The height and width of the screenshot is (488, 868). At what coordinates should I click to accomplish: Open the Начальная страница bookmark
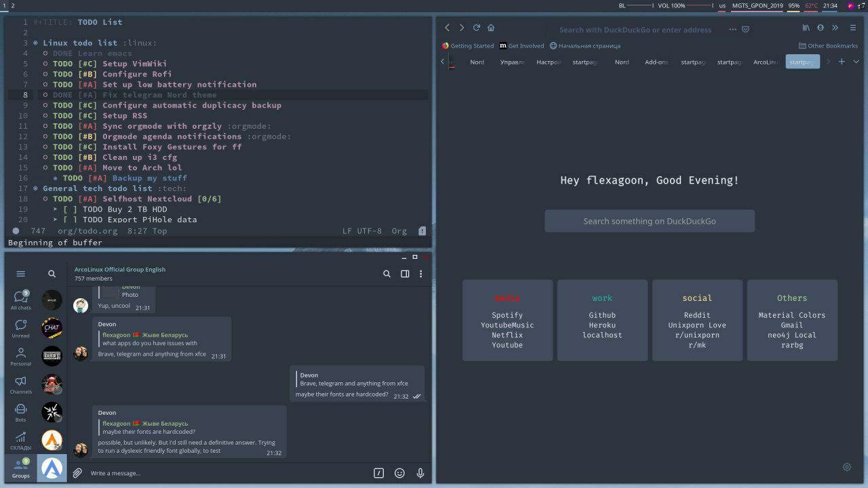coord(585,46)
